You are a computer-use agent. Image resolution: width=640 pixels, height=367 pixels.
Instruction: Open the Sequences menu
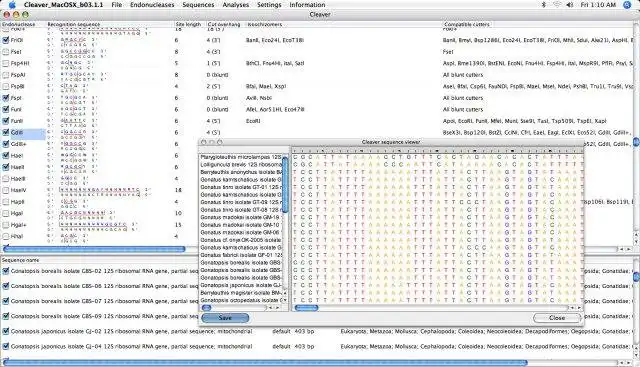click(x=198, y=5)
